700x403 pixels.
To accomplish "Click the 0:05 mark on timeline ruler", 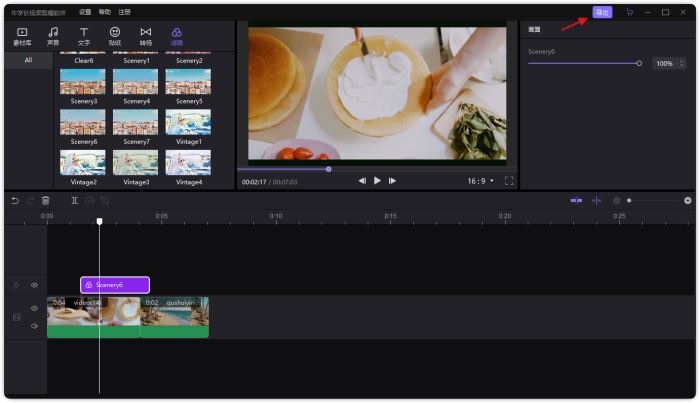I will (162, 216).
